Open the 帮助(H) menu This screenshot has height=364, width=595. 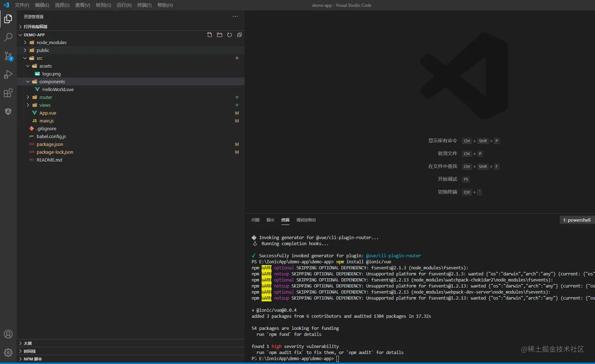(165, 5)
